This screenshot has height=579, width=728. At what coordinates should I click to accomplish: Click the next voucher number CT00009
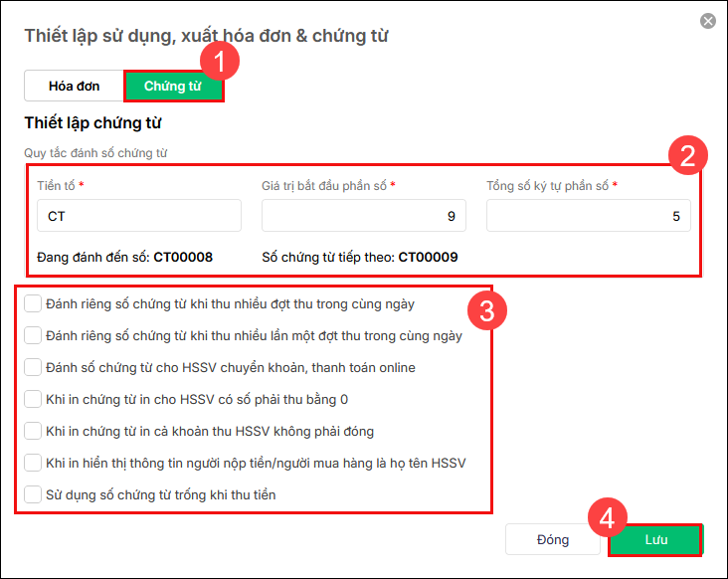[x=428, y=257]
